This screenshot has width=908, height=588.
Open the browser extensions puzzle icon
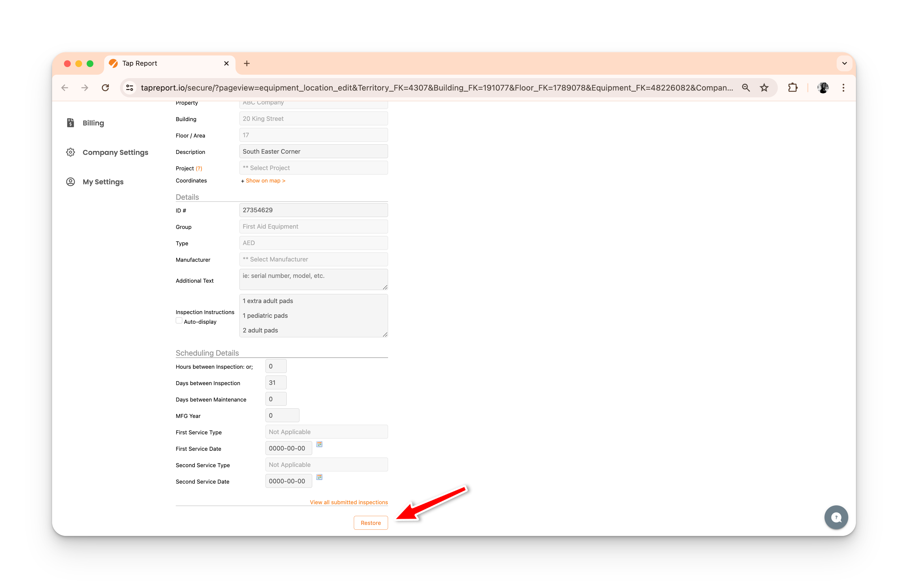tap(793, 88)
